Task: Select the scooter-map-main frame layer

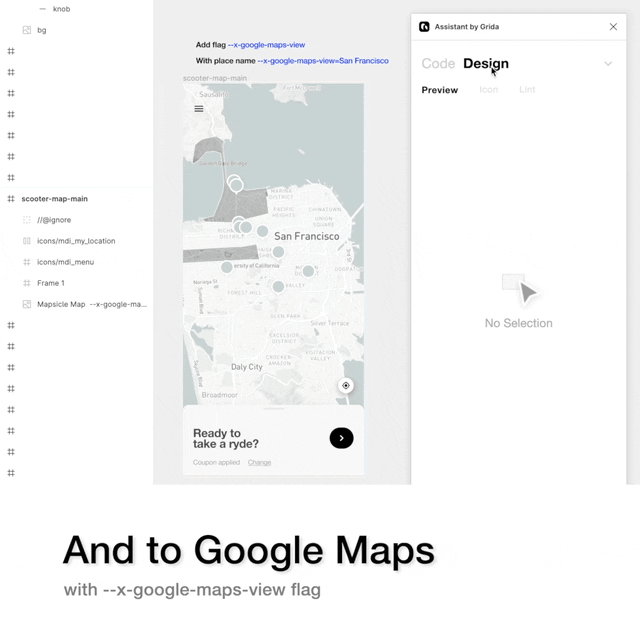Action: click(76, 199)
